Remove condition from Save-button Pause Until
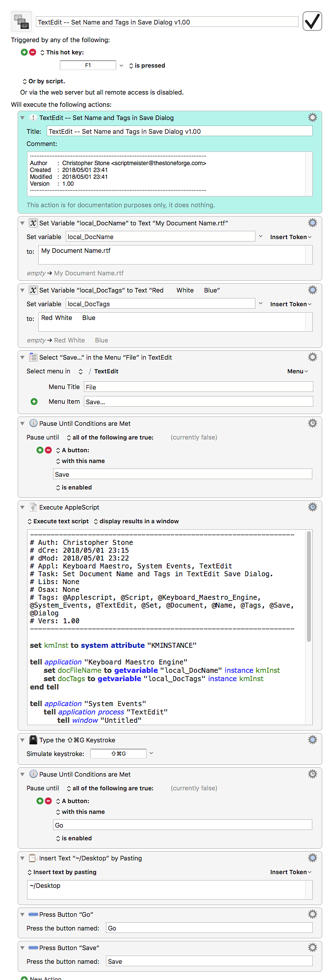 pos(48,450)
